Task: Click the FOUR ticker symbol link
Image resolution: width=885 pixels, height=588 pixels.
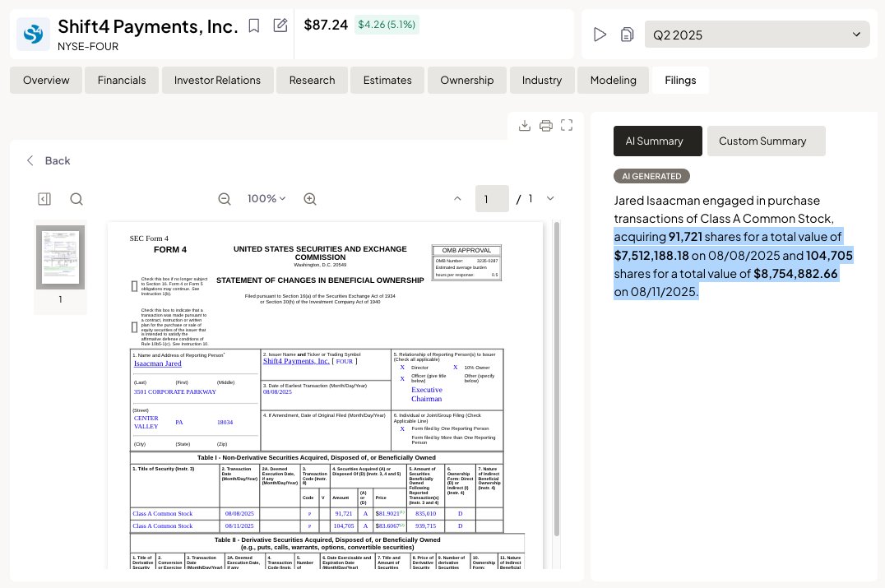Action: click(345, 361)
